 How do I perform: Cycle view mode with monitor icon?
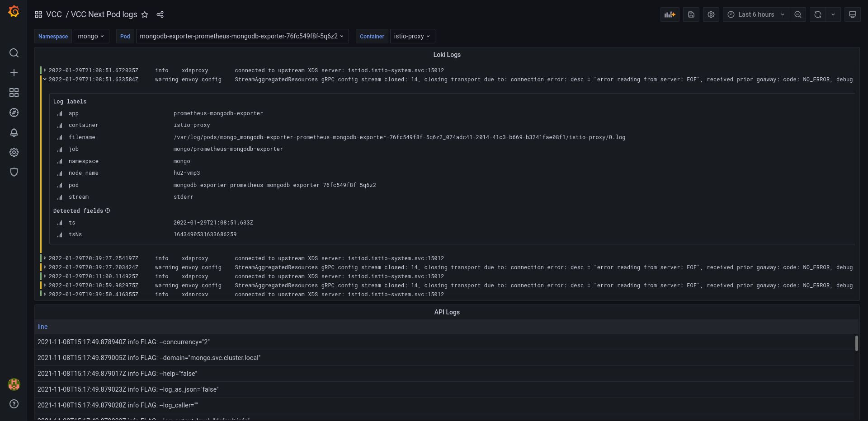point(853,14)
